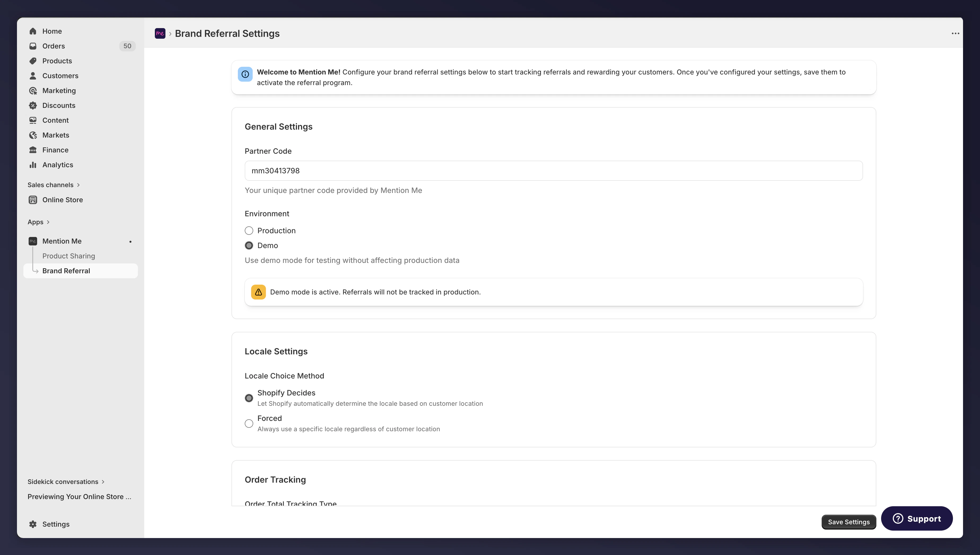Select the Production environment radio button
Image resolution: width=980 pixels, height=555 pixels.
[249, 231]
